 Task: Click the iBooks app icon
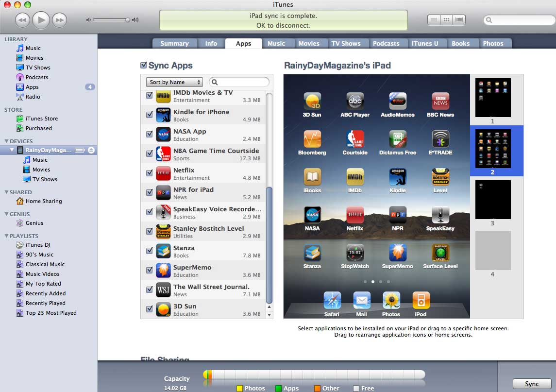[312, 177]
